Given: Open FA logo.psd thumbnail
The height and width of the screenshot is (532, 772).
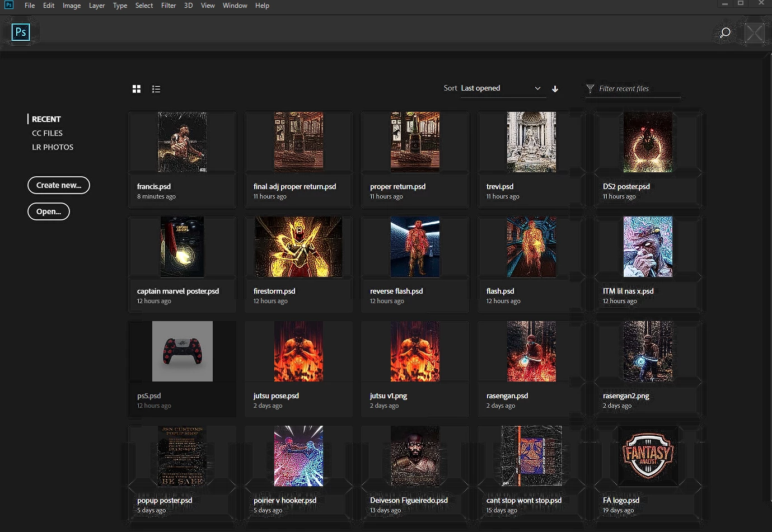Looking at the screenshot, I should pos(648,456).
